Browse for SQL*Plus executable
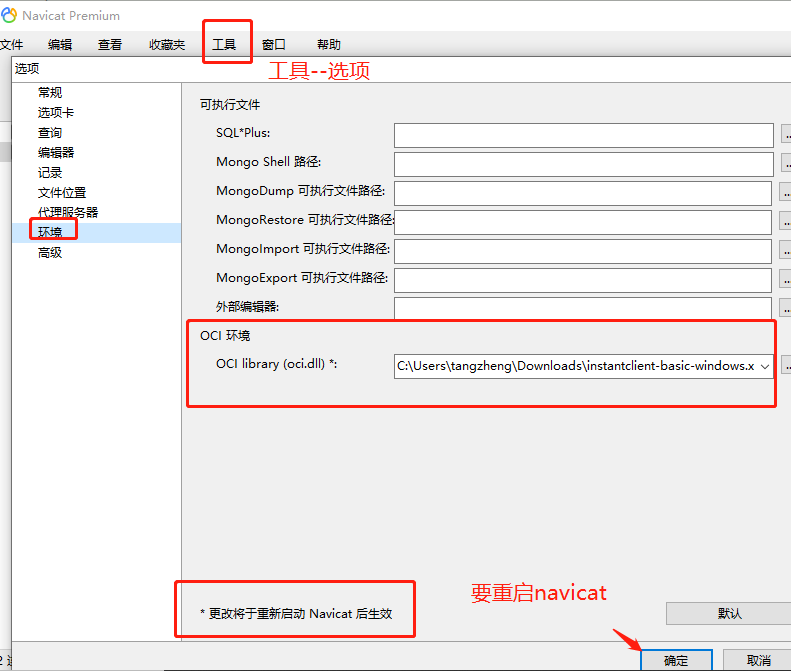Image resolution: width=791 pixels, height=671 pixels. pyautogui.click(x=786, y=135)
